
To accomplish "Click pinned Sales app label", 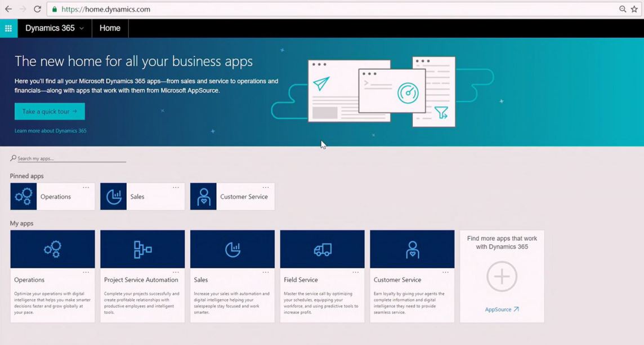I will pyautogui.click(x=137, y=197).
